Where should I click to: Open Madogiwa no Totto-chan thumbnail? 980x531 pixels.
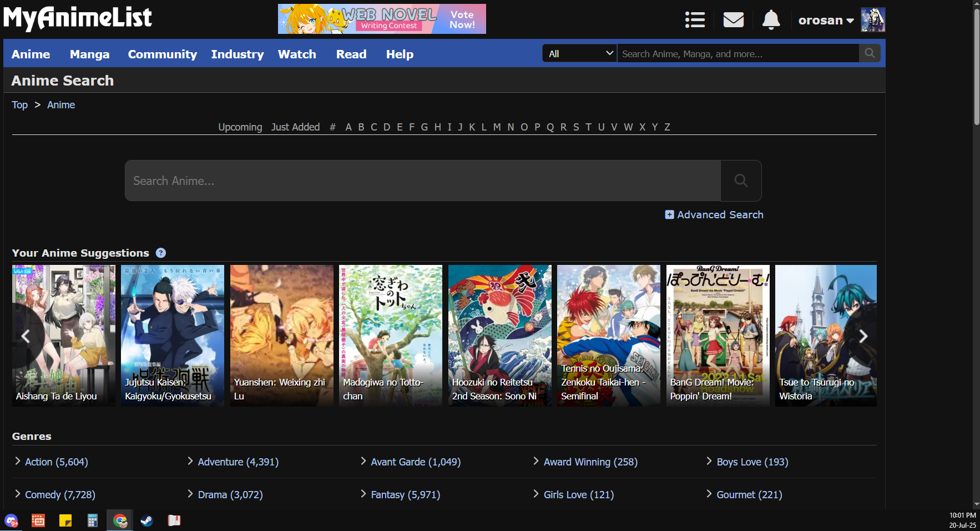click(x=391, y=335)
